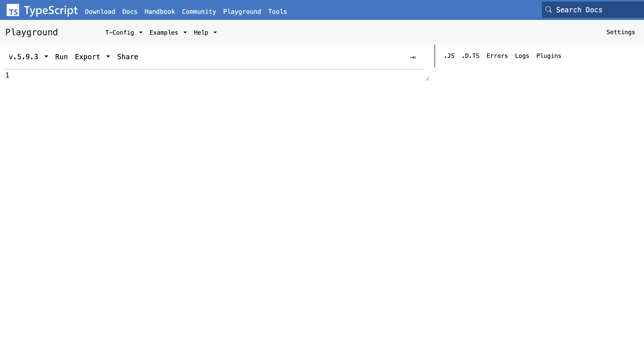Collapse the sidebar with the arrow icon

click(412, 57)
